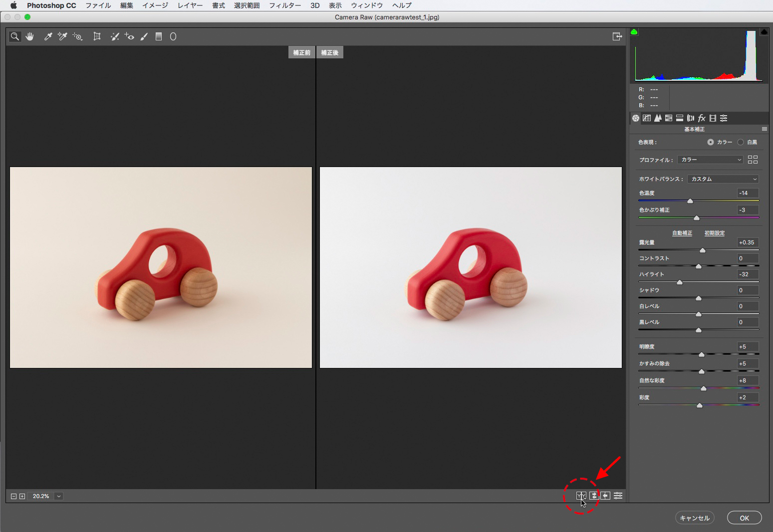This screenshot has height=532, width=773.
Task: Open the フィルター menu
Action: (x=285, y=5)
